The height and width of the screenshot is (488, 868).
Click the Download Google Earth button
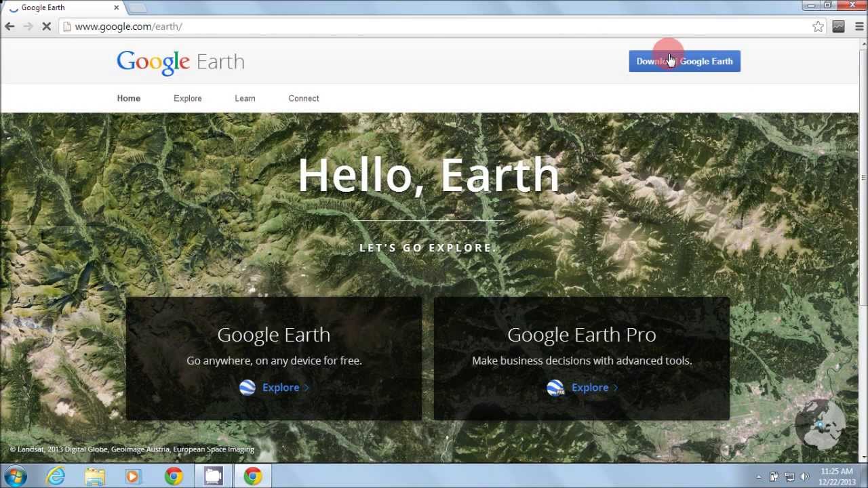tap(684, 61)
